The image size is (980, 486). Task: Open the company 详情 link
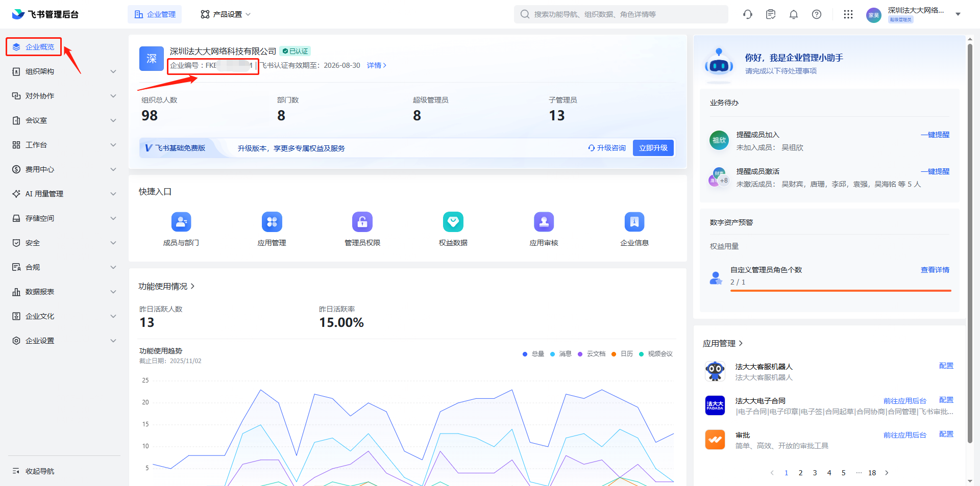point(377,65)
